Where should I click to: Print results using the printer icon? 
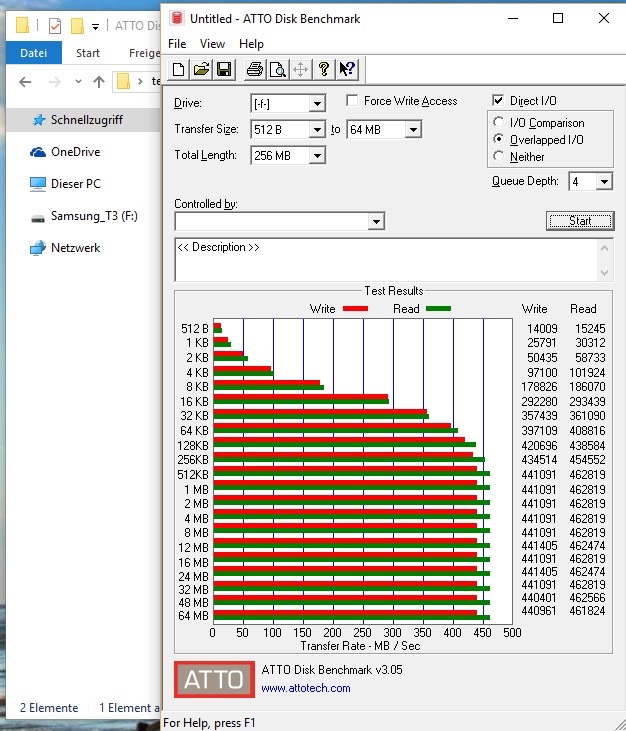point(255,70)
